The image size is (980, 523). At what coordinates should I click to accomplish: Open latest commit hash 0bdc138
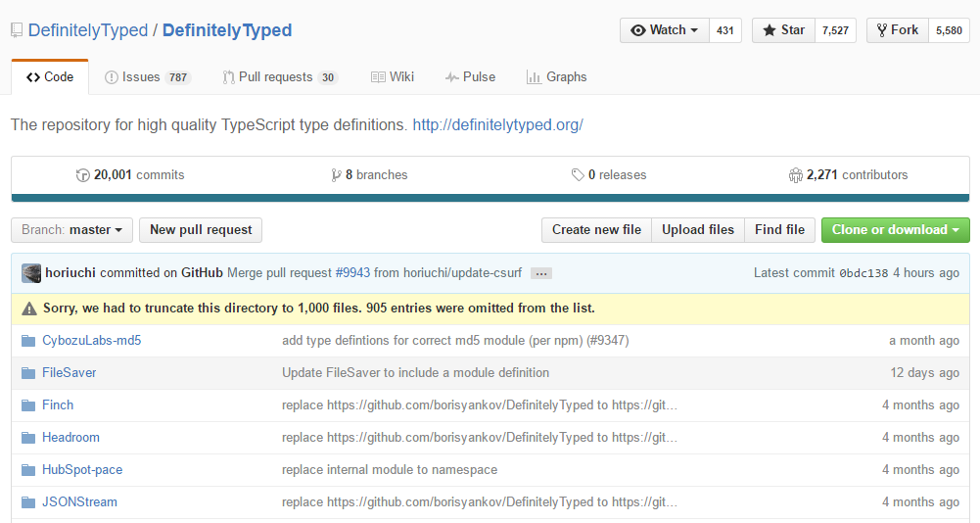tap(863, 273)
